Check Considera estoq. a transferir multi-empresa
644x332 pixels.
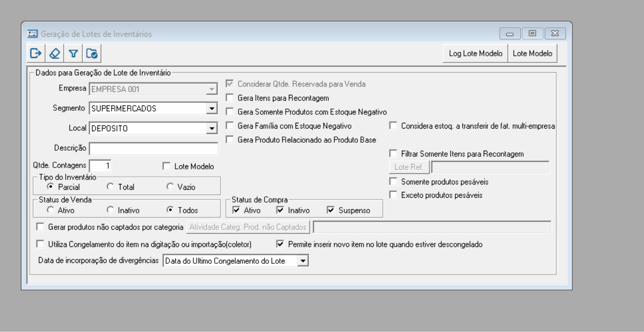pos(393,126)
